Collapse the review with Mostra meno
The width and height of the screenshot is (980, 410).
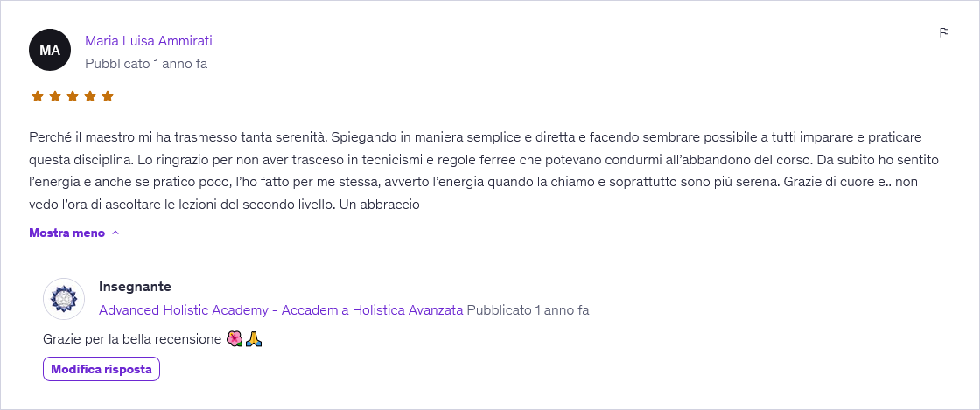[66, 233]
